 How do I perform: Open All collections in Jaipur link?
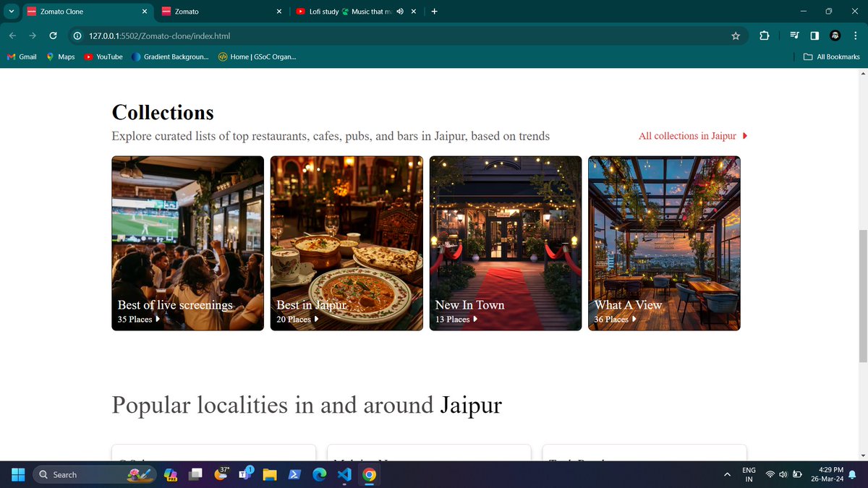click(693, 136)
